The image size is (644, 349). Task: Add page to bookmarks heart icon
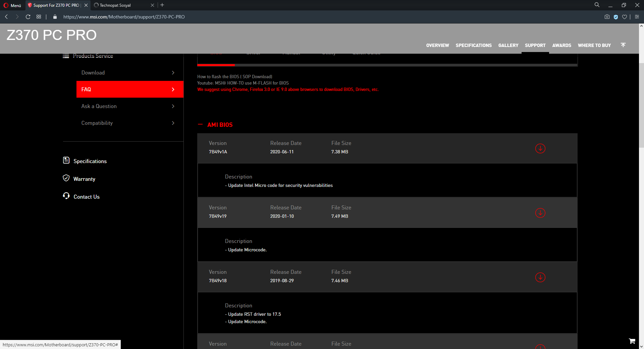[625, 17]
